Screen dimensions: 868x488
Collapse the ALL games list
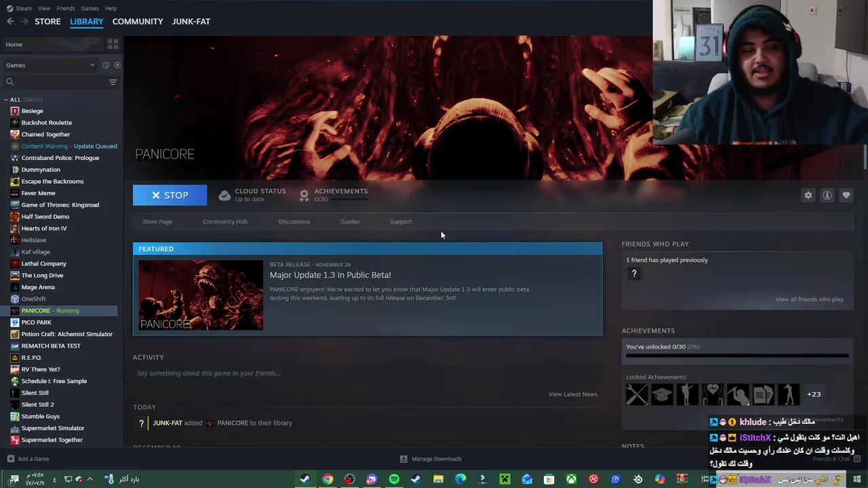coord(6,100)
